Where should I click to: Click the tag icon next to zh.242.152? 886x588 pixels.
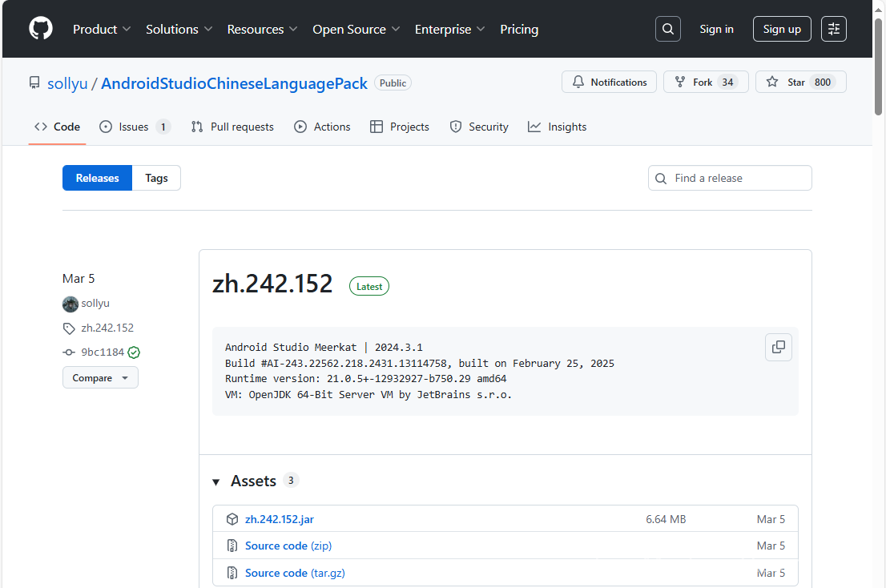(69, 328)
